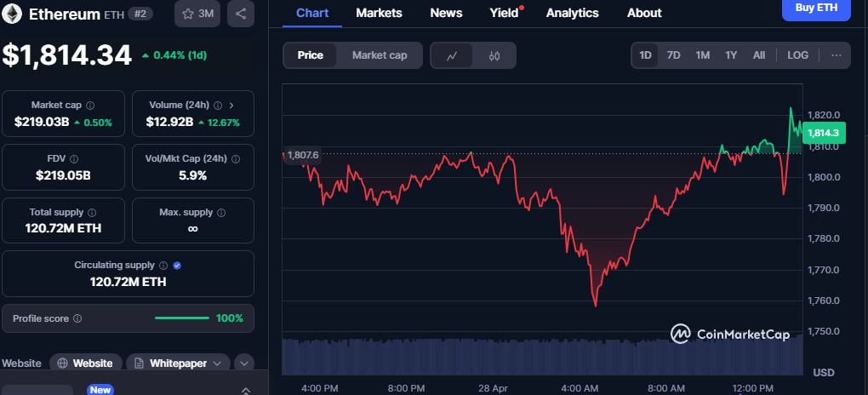The image size is (868, 395).
Task: Open the About tab
Action: [x=644, y=13]
